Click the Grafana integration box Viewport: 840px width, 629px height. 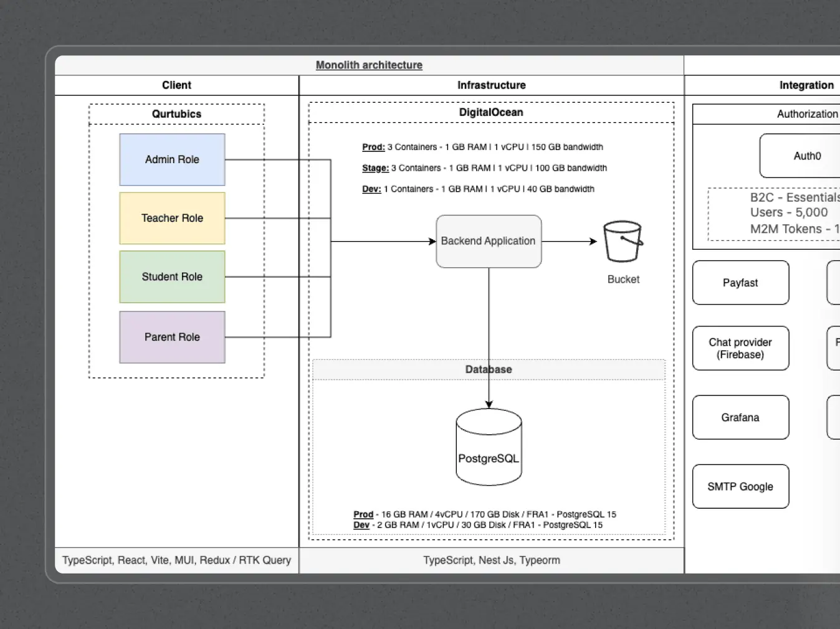[740, 417]
